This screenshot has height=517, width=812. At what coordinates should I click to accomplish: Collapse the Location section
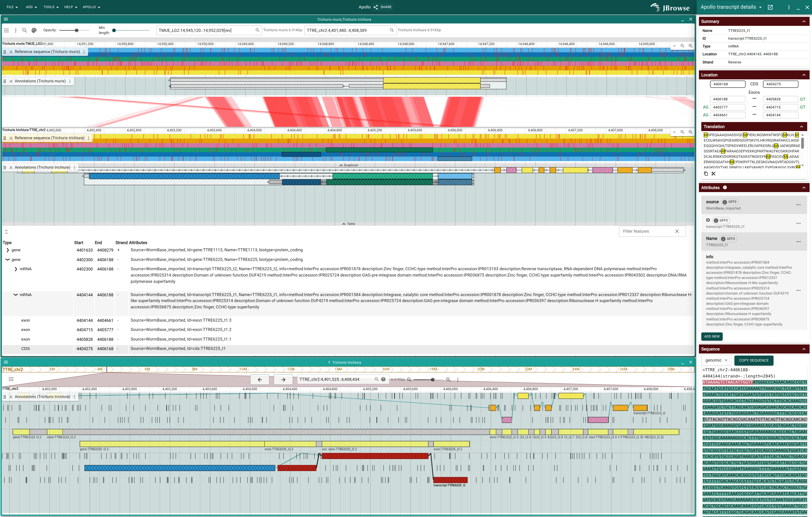coord(804,75)
